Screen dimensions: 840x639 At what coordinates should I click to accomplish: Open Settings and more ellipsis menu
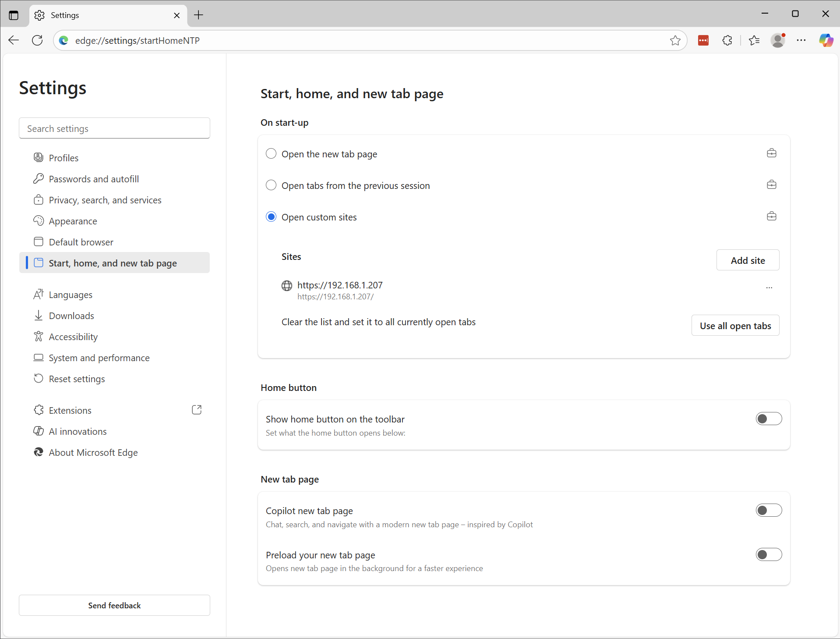coord(801,40)
